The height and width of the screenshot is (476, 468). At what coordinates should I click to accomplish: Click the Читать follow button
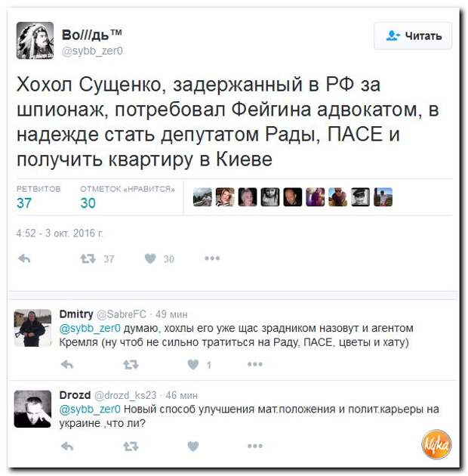tap(413, 36)
